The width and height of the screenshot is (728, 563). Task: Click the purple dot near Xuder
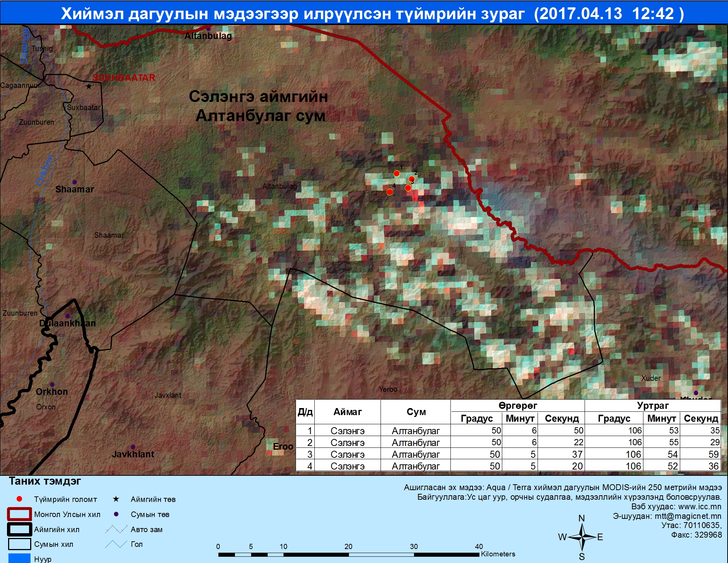coord(696,393)
